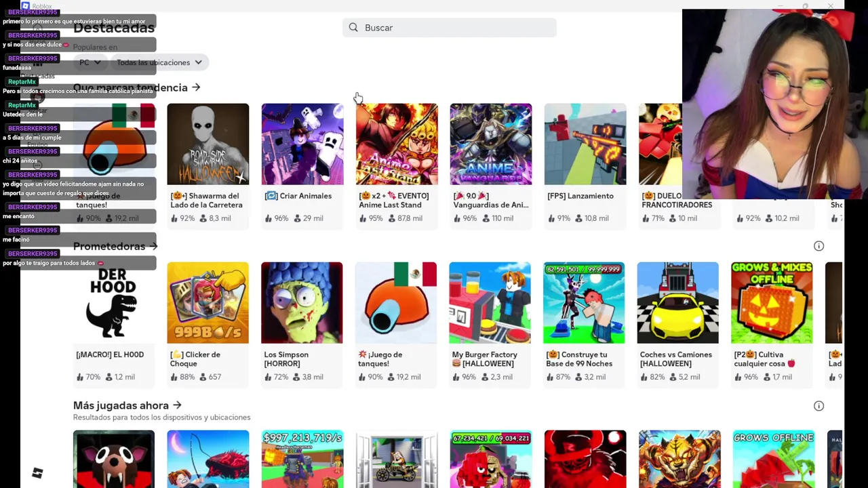868x488 pixels.
Task: Click the thumbs-up icon showing 91% under Lanzamiento
Action: pyautogui.click(x=551, y=218)
